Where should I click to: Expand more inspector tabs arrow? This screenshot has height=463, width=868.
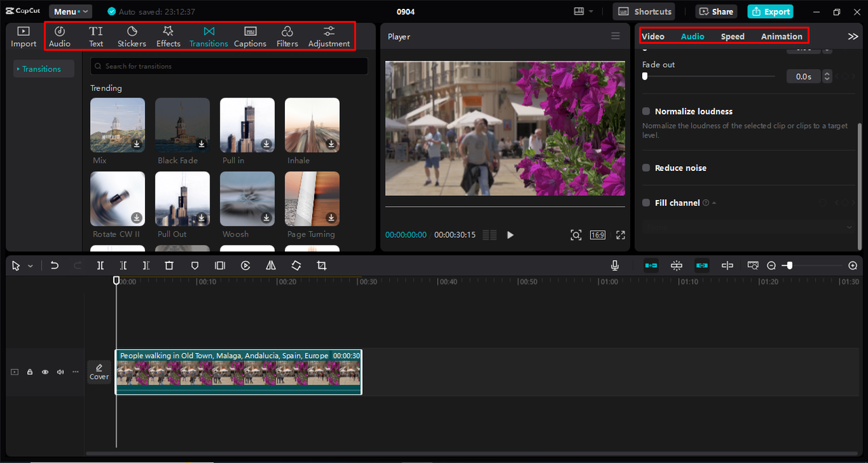click(x=853, y=37)
